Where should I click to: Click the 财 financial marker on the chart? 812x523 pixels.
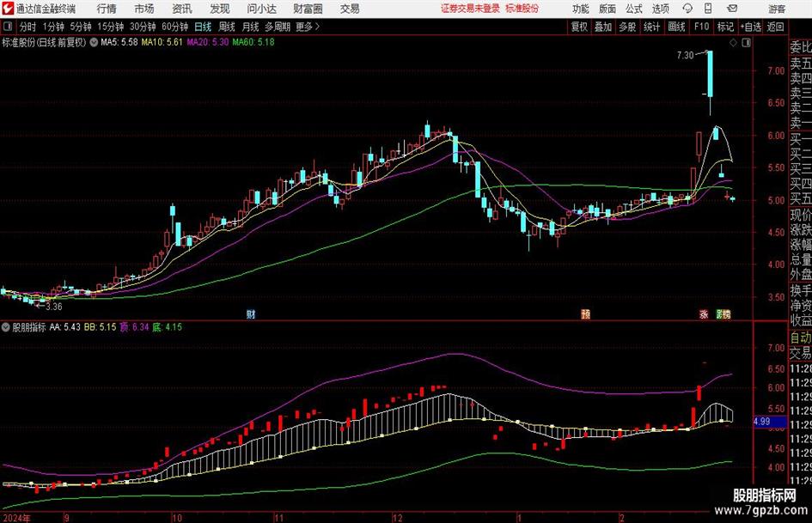251,313
